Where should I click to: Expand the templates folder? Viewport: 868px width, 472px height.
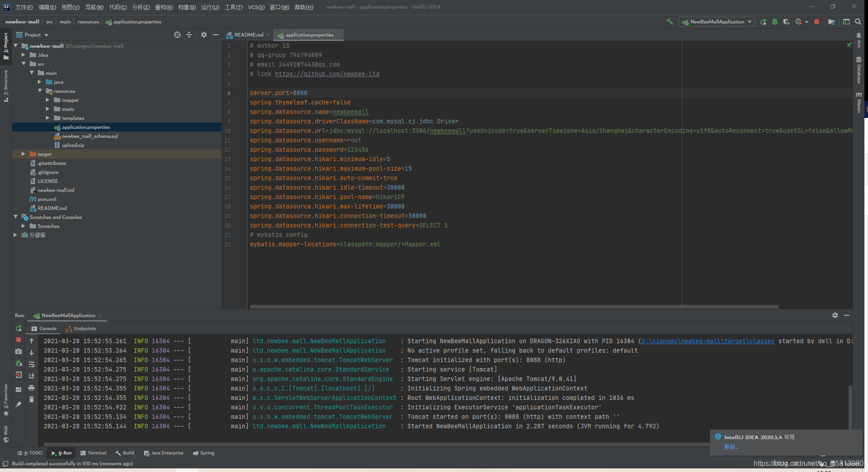[48, 118]
